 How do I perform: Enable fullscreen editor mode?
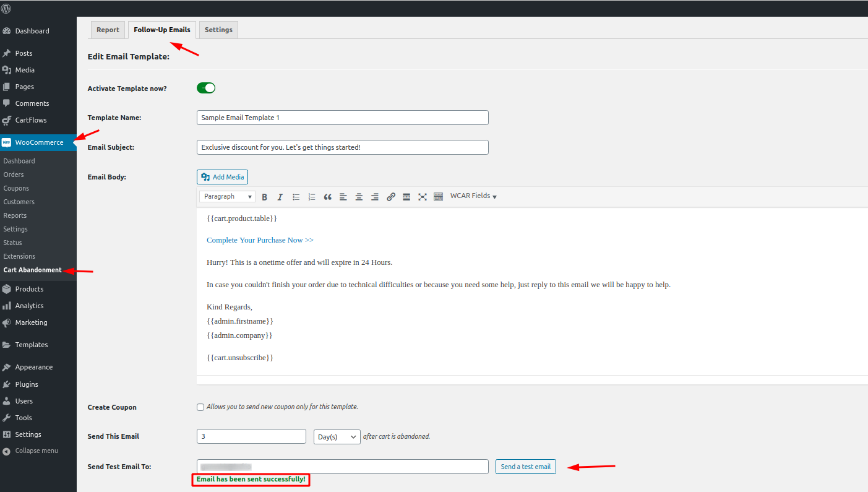(x=423, y=197)
